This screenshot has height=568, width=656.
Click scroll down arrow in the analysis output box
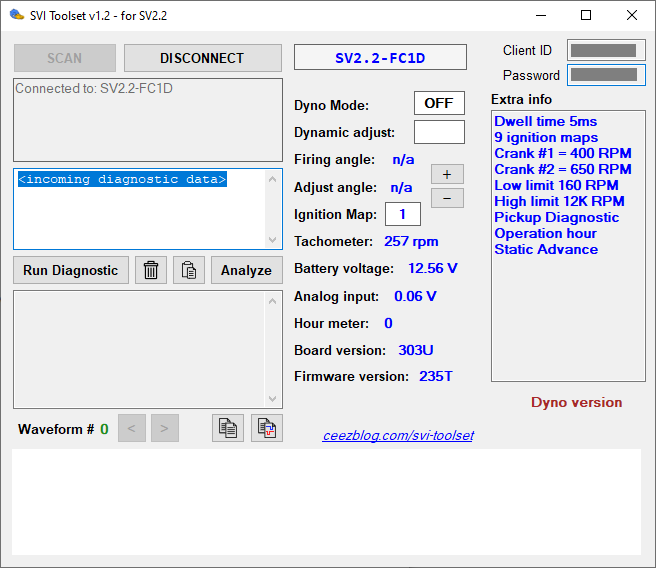point(272,399)
